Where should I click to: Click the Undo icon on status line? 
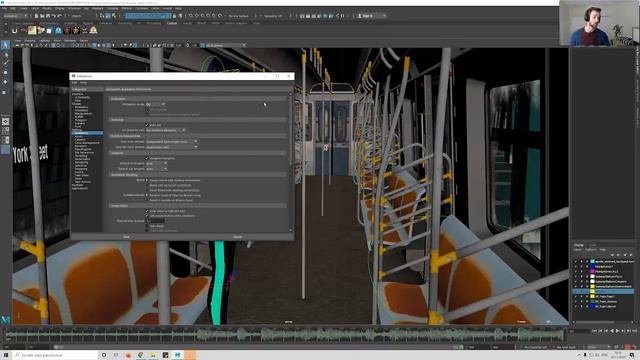tap(54, 16)
